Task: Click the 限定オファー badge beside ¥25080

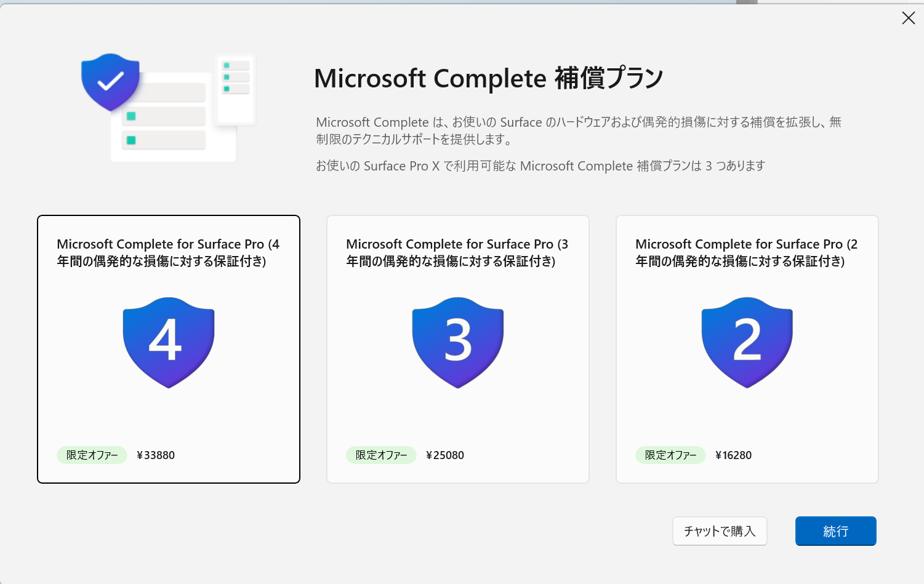Action: click(x=382, y=455)
